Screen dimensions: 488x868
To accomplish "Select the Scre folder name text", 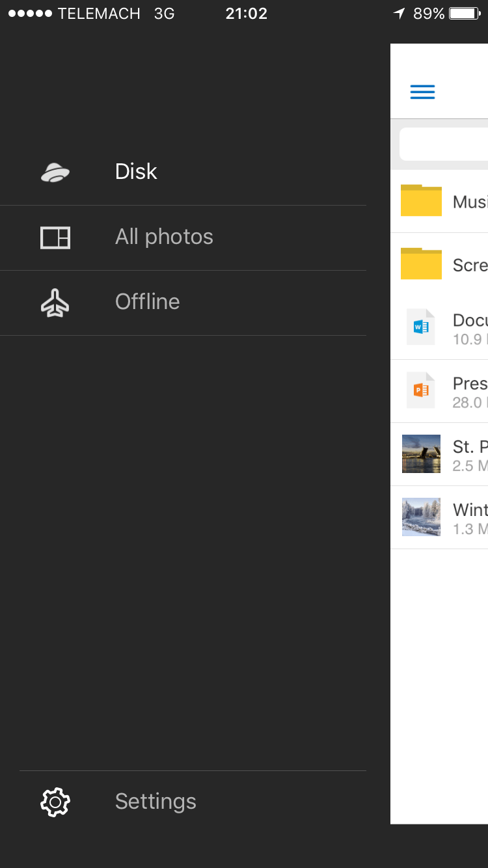I will 470,265.
